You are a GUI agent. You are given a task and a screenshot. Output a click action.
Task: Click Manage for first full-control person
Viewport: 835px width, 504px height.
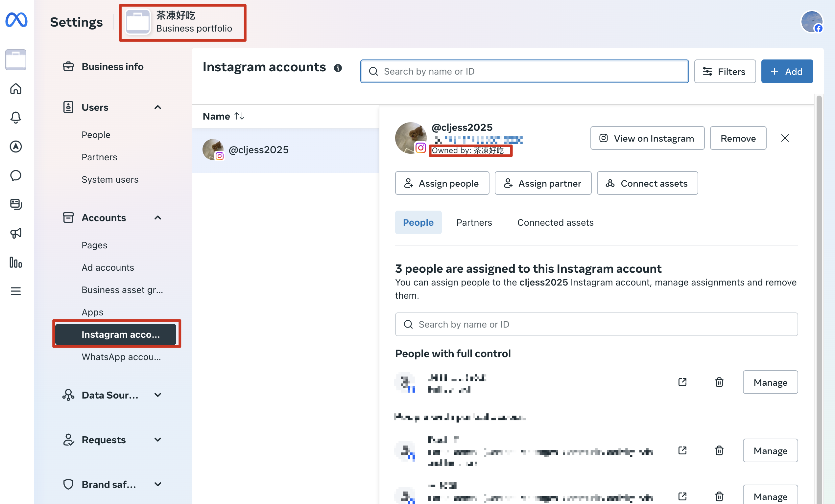770,382
